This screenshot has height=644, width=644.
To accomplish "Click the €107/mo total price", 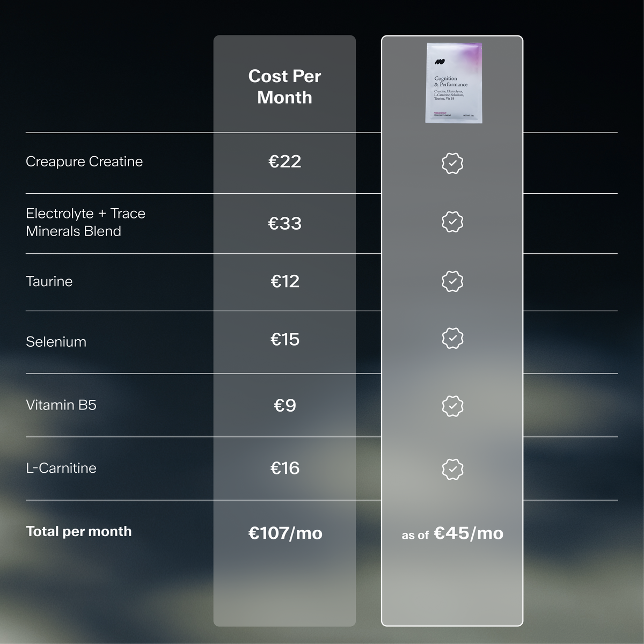I will [x=285, y=533].
